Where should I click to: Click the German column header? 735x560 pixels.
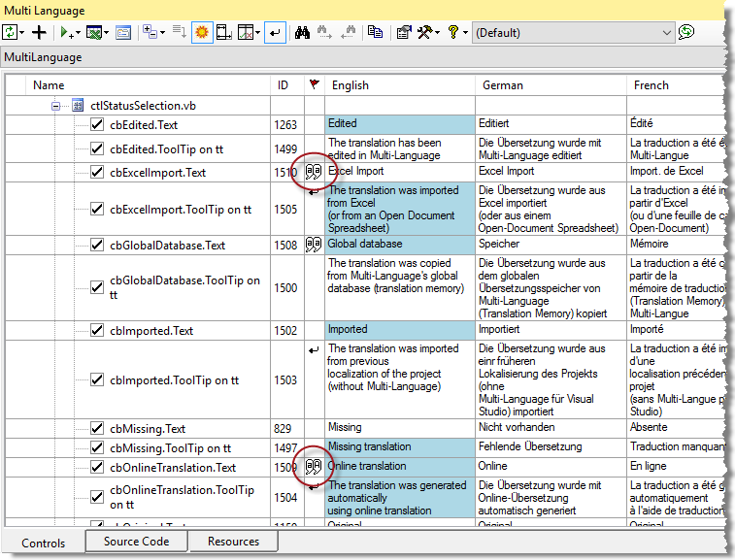[x=502, y=85]
